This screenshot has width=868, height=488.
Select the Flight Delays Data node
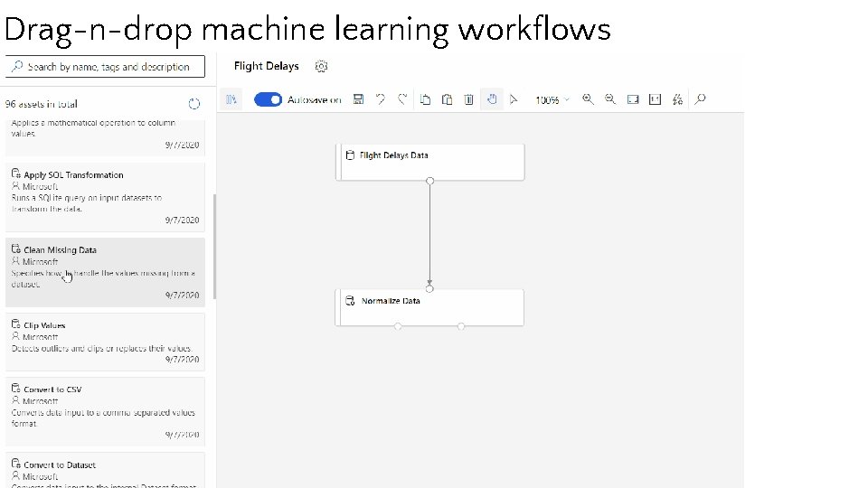click(x=430, y=162)
